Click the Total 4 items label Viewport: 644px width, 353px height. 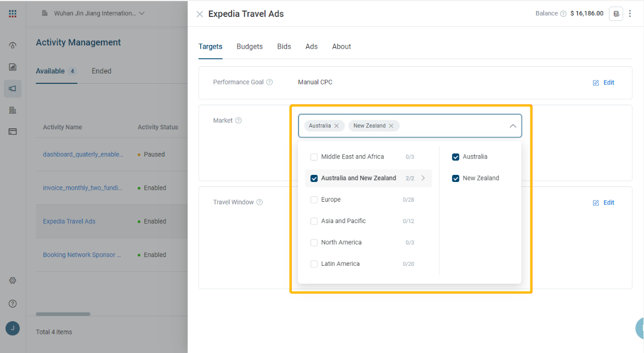54,332
